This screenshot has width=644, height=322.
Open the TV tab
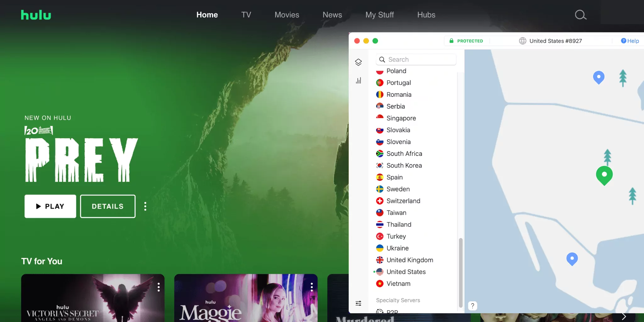click(x=246, y=15)
